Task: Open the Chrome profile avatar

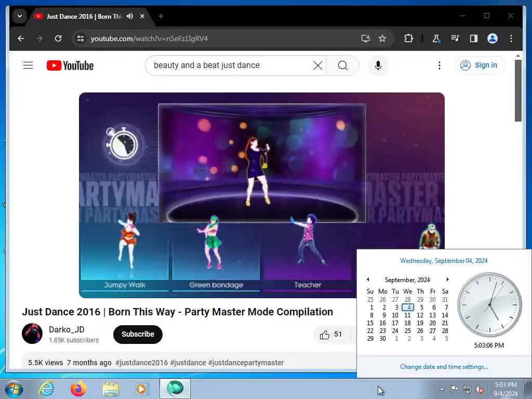Action: click(x=493, y=38)
